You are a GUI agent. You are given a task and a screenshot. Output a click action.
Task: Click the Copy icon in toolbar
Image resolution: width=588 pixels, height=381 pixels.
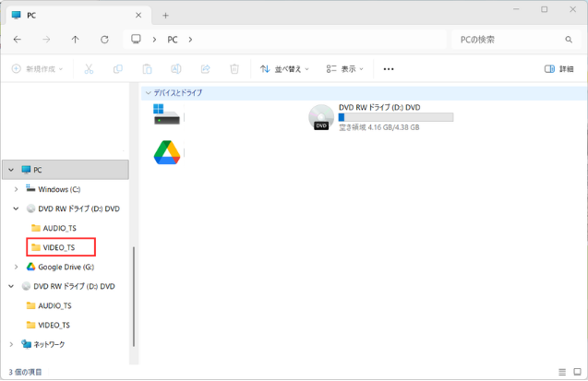point(117,69)
